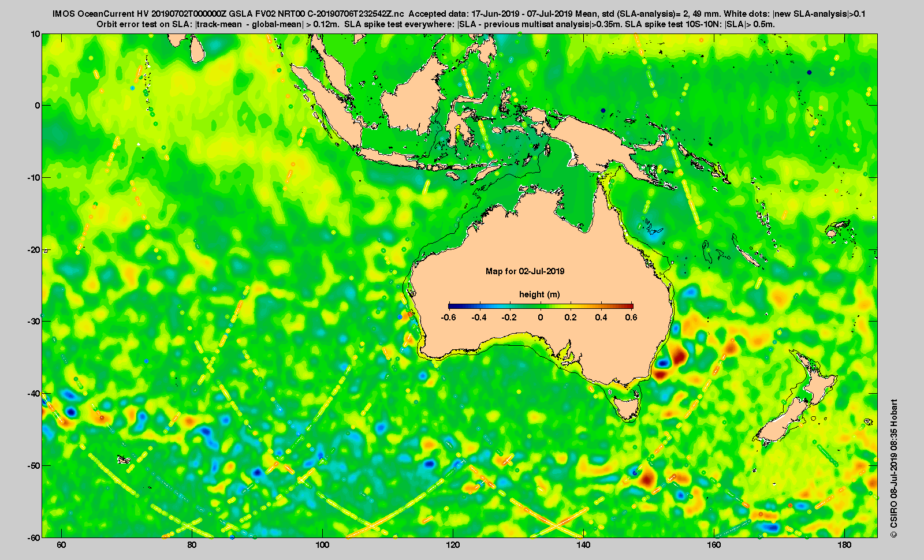Image resolution: width=924 pixels, height=560 pixels.
Task: Select the 0.2 colorbar tick label
Action: (x=571, y=318)
